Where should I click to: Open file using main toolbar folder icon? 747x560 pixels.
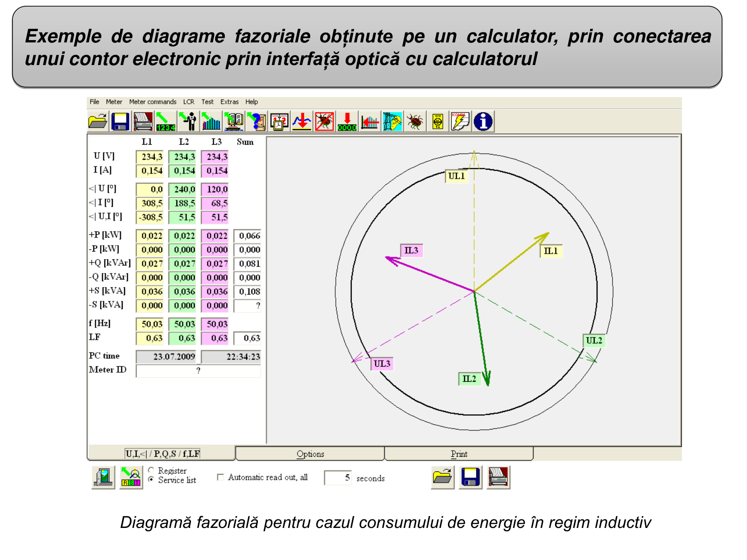(x=98, y=122)
